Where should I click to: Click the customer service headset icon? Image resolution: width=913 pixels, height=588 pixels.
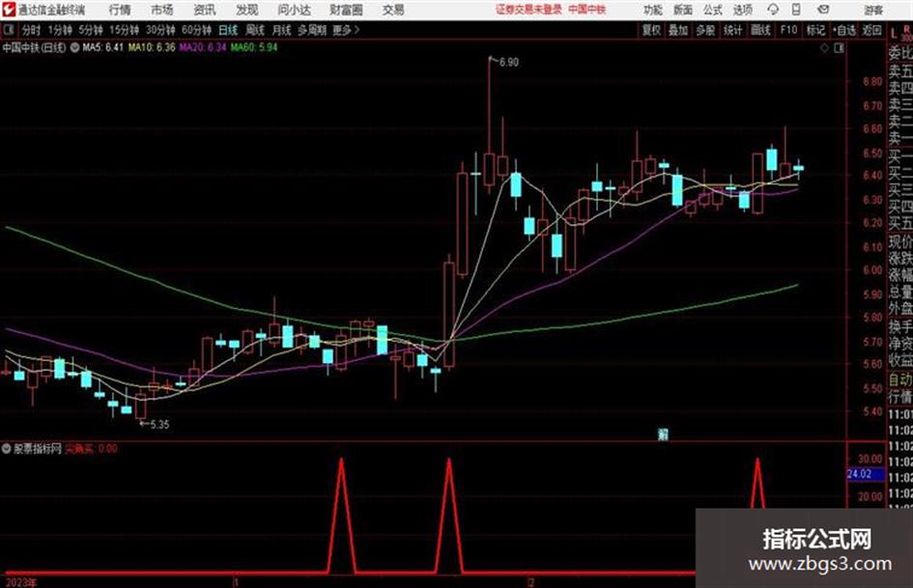(x=773, y=10)
